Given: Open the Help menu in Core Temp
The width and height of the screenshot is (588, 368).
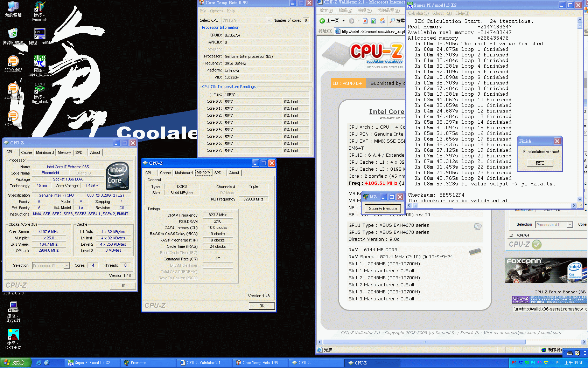Looking at the screenshot, I should coord(231,11).
